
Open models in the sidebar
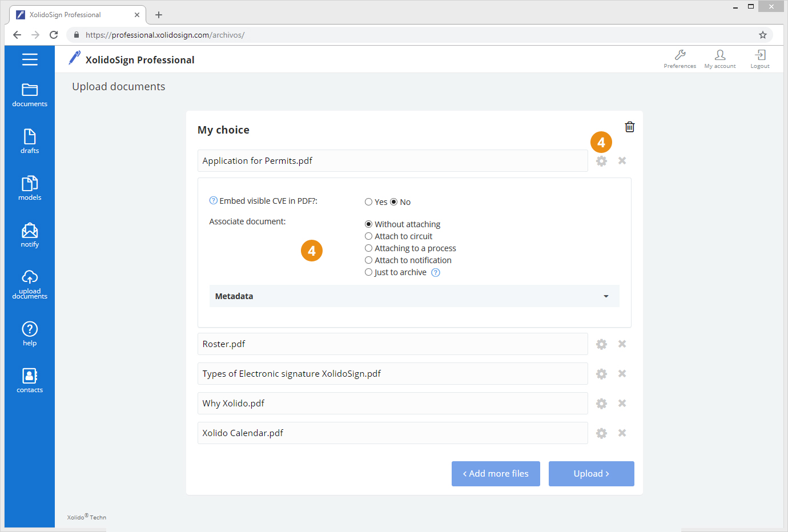tap(30, 188)
